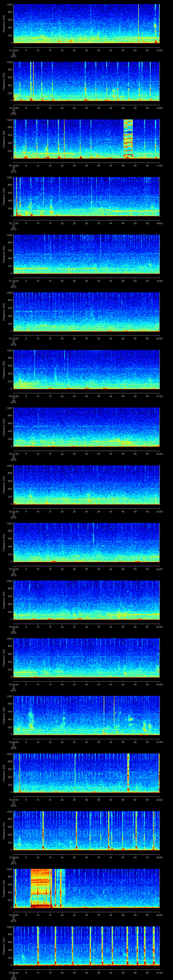The image size is (173, 980).
Task: Click the 15:27:00 start time label
Action: 13,800
